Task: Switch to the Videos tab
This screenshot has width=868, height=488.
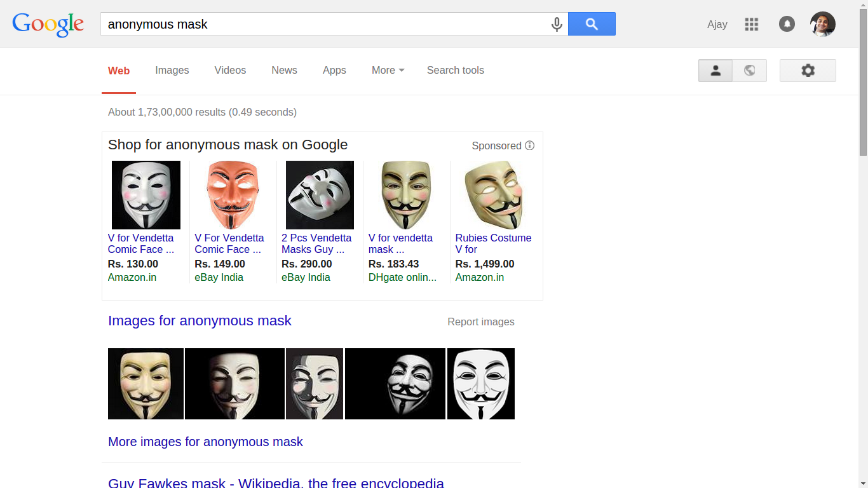Action: (x=230, y=71)
